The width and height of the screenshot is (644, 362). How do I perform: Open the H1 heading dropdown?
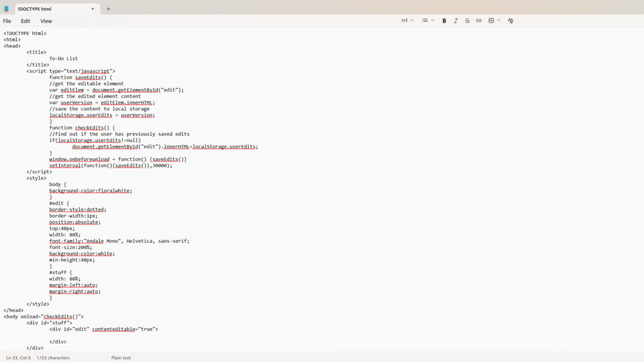pos(408,21)
